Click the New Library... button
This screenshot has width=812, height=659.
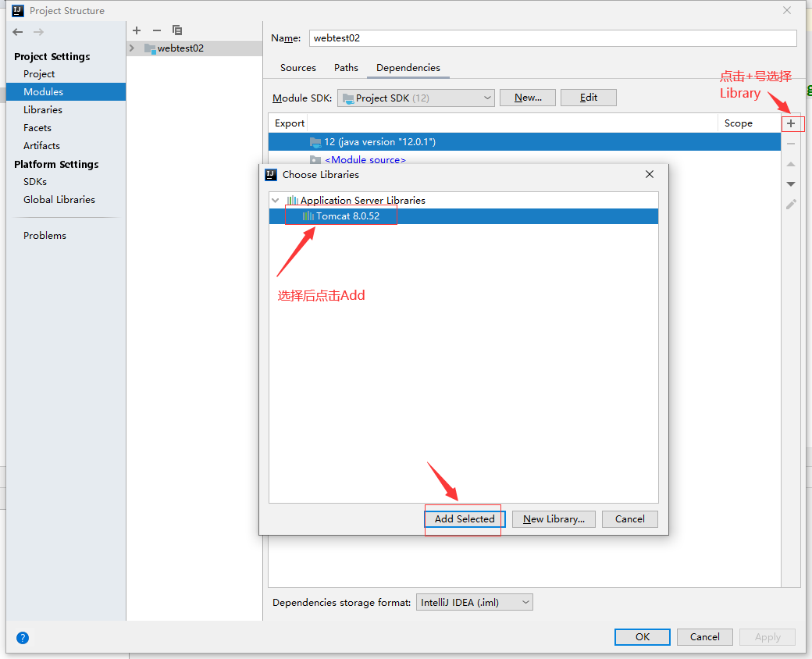[x=554, y=519]
